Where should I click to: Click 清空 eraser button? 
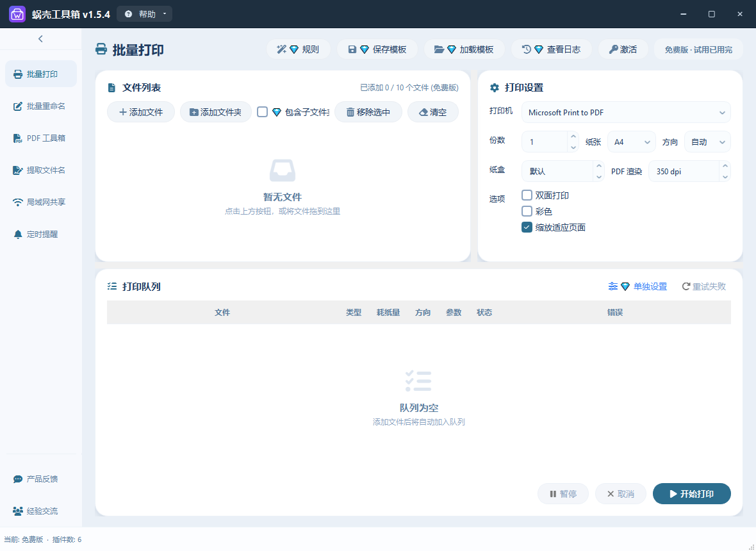coord(433,112)
